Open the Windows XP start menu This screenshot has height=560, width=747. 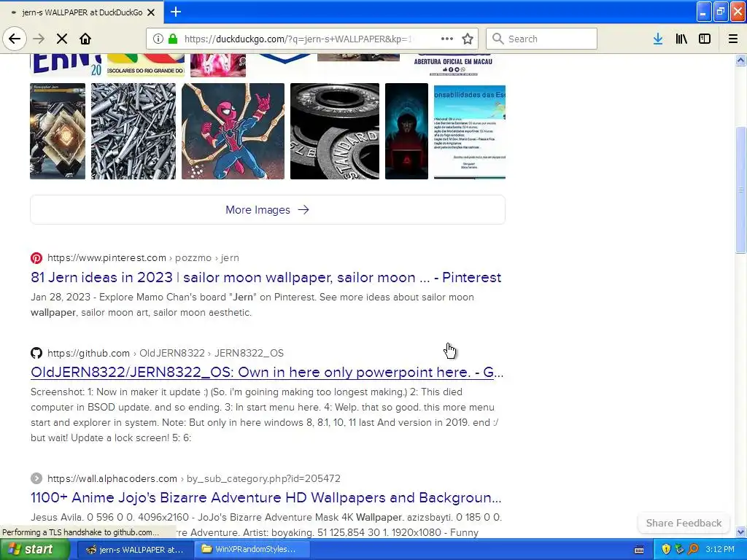tap(34, 549)
